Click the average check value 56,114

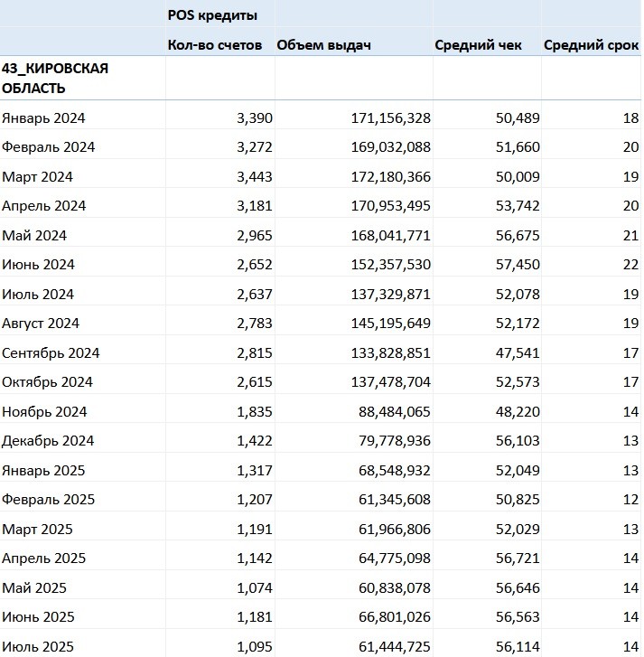point(515,646)
